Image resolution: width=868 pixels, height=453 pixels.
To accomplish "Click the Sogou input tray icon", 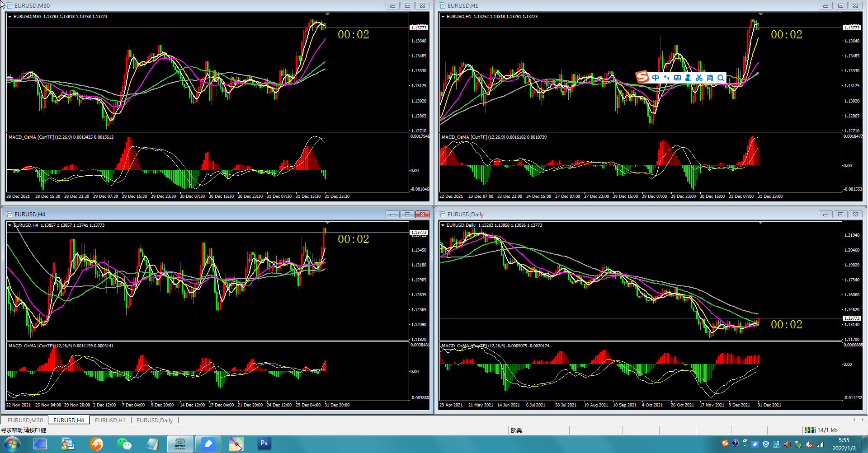I will click(x=725, y=444).
